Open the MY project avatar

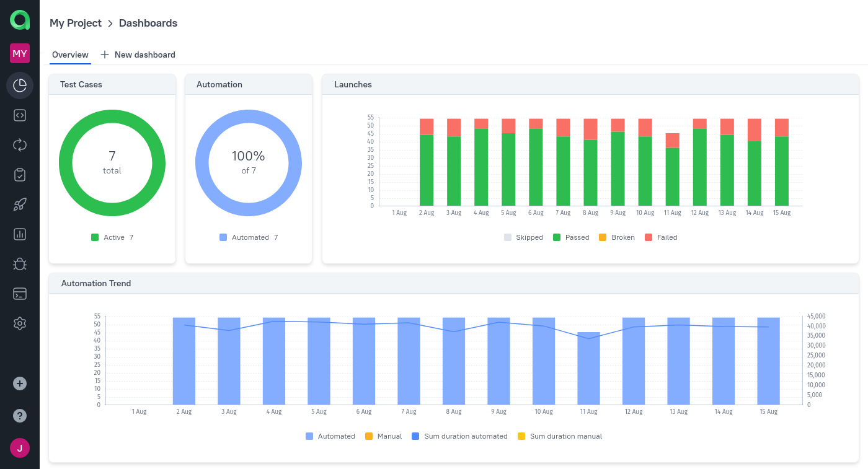20,53
